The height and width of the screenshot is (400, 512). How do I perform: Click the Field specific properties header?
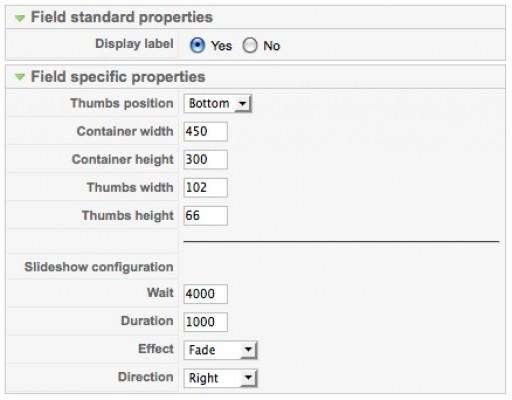(x=118, y=77)
